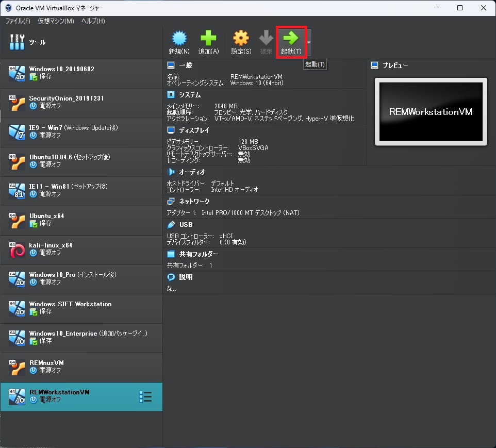Select the Ubuntu_x64 virtual machine
The height and width of the screenshot is (448, 496).
click(x=81, y=221)
